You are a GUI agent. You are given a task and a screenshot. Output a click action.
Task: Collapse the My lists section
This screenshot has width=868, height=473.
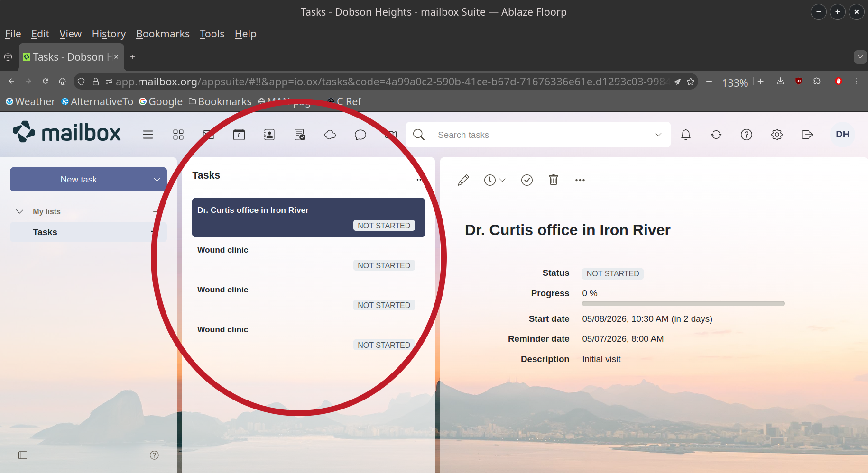(x=19, y=211)
